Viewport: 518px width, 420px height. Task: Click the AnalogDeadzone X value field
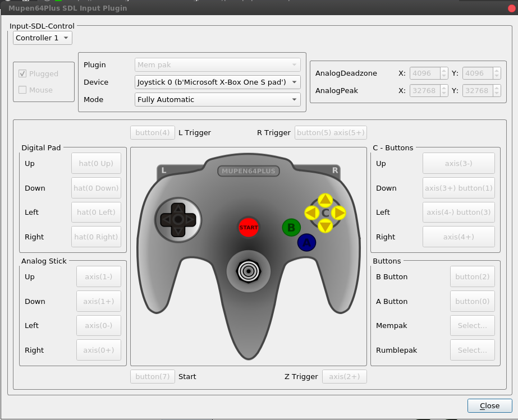tap(425, 73)
